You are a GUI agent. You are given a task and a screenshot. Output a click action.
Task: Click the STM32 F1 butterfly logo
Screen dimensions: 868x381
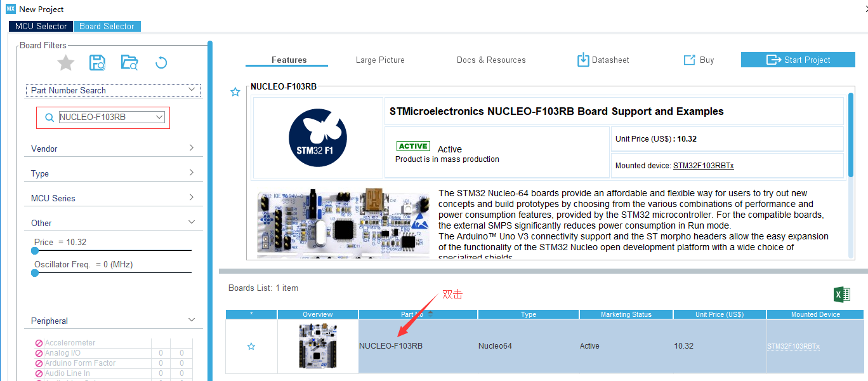[x=318, y=137]
